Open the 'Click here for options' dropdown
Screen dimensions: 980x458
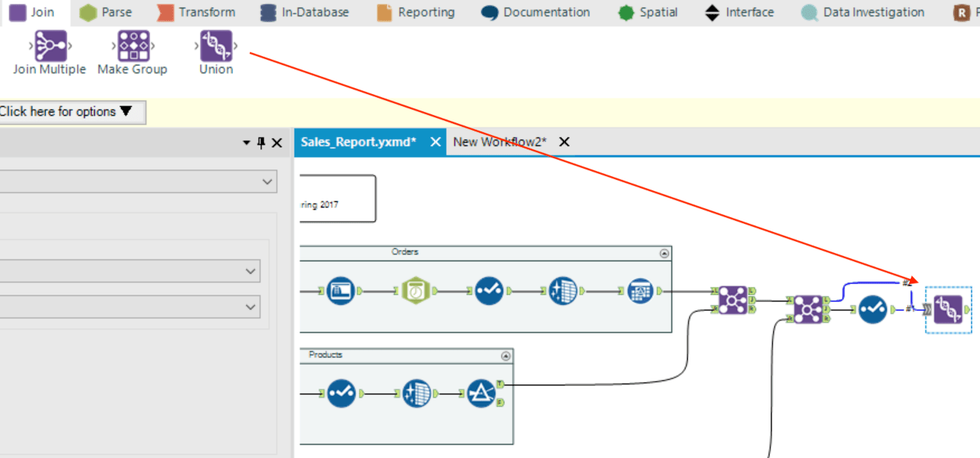tap(71, 112)
